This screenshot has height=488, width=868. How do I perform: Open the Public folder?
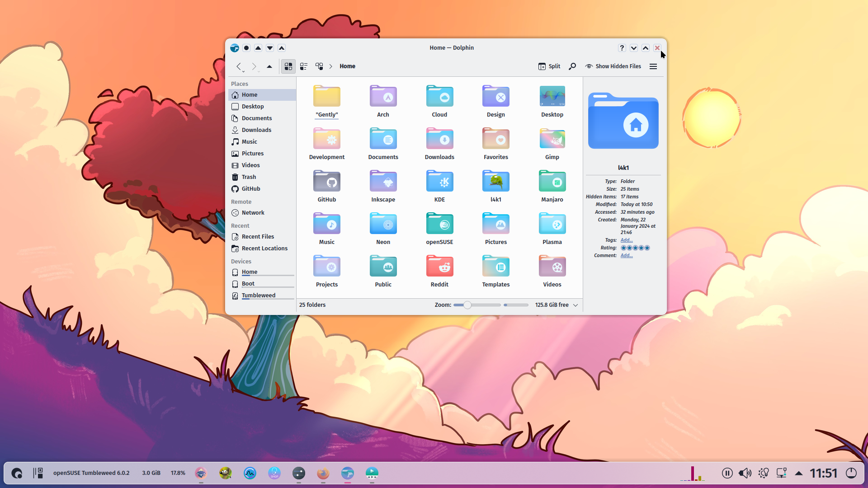coord(383,272)
